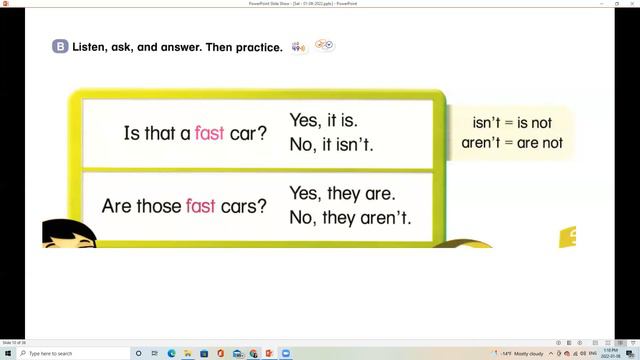Click the purple B section badge
The image size is (640, 360).
60,46
